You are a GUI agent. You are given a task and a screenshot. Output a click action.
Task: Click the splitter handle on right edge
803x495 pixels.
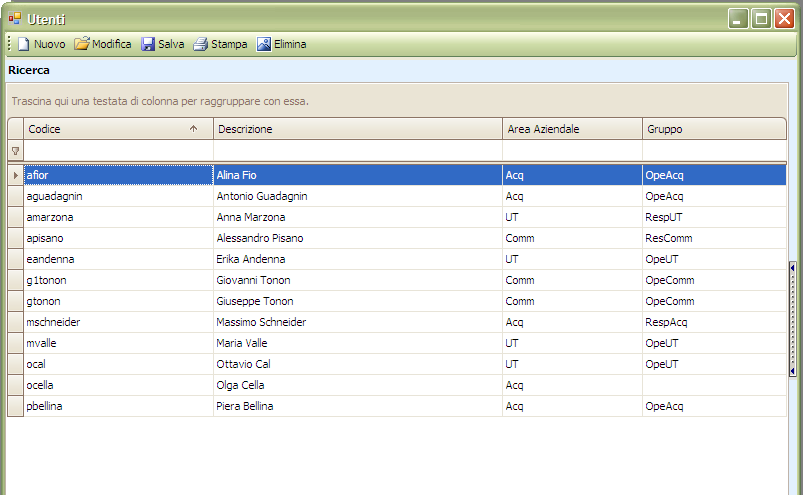point(793,318)
